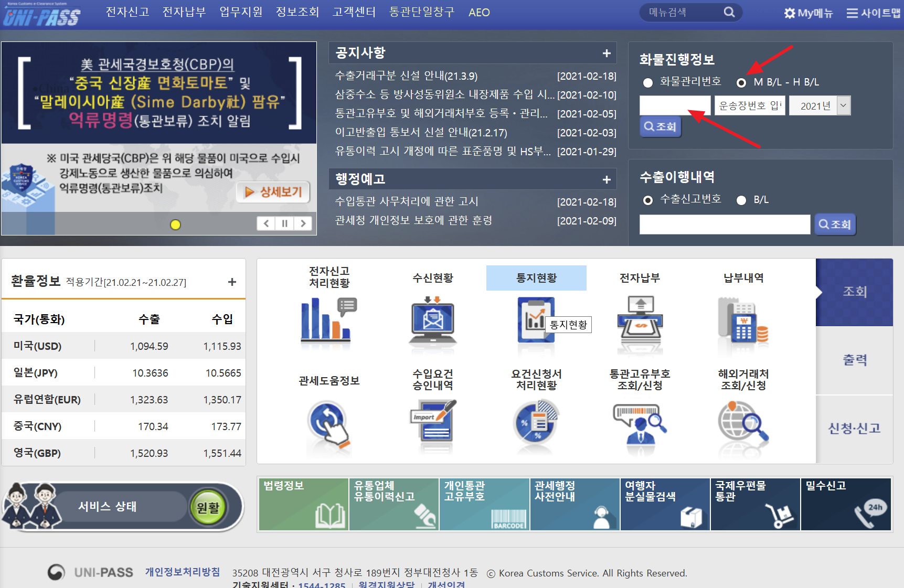Expand the 공지사항 list with plus
This screenshot has height=588, width=904.
point(607,53)
